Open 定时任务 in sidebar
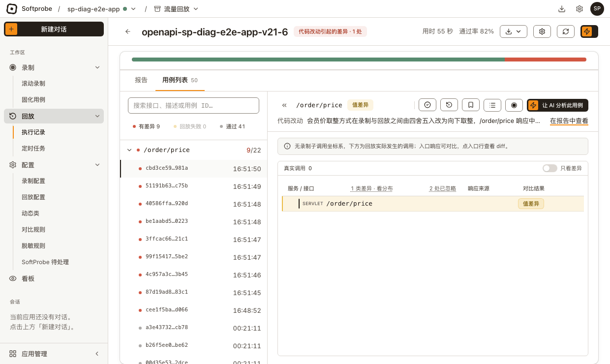The image size is (610, 364). (33, 148)
